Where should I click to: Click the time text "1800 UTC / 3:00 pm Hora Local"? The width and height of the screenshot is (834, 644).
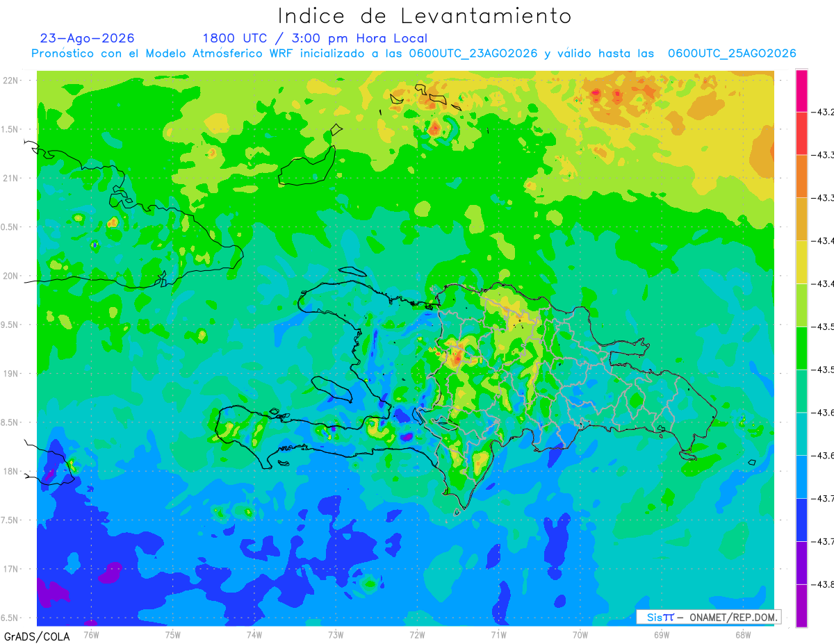(x=315, y=38)
